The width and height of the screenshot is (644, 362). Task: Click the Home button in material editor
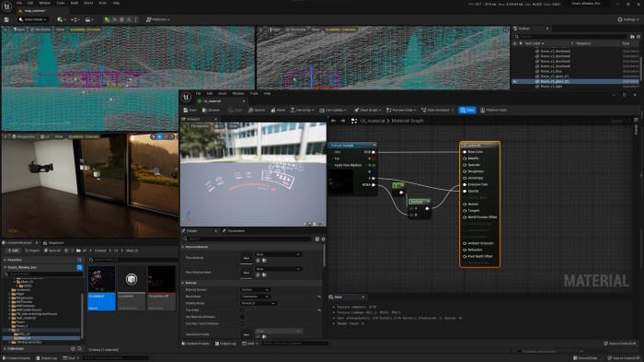tap(278, 111)
